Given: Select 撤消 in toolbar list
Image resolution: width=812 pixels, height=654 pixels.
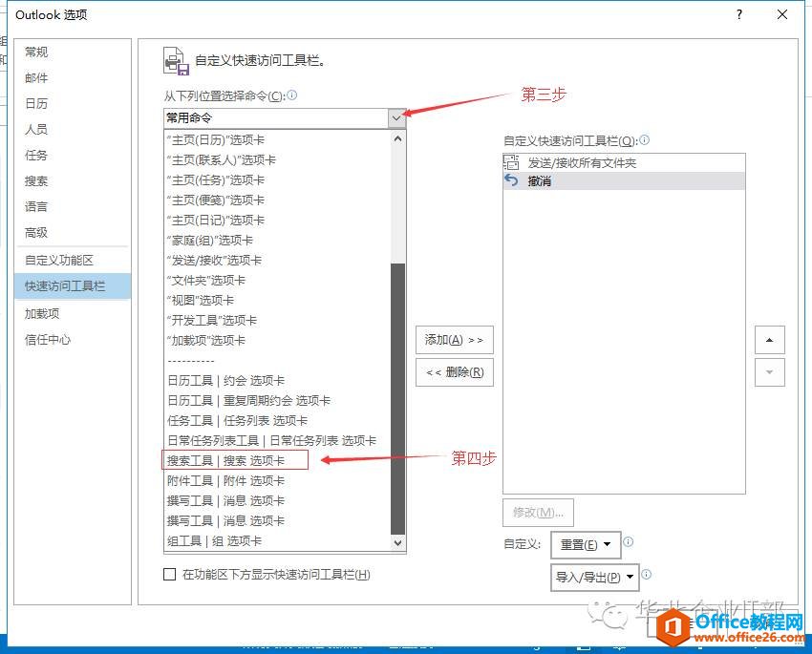Looking at the screenshot, I should 624,180.
